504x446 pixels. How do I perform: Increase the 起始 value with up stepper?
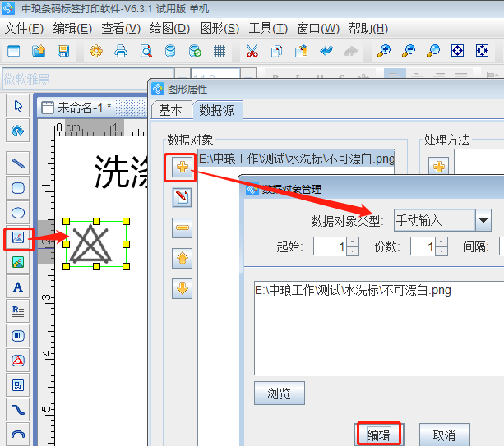(x=353, y=241)
